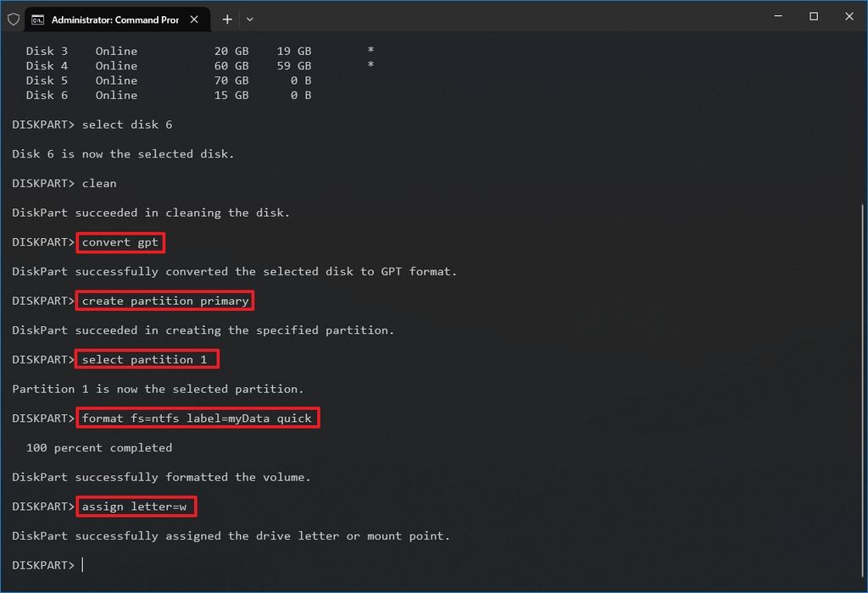The height and width of the screenshot is (593, 868).
Task: Click the highlighted convert gpt command
Action: point(120,242)
